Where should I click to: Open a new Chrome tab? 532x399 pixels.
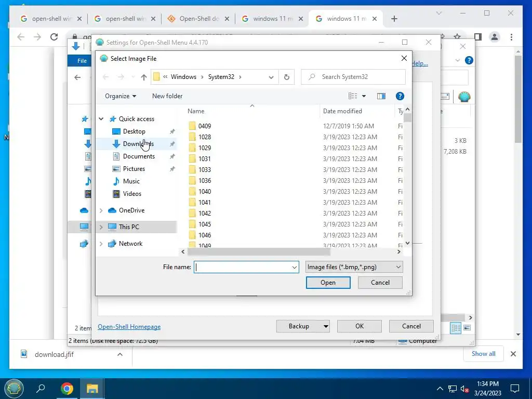coord(394,19)
